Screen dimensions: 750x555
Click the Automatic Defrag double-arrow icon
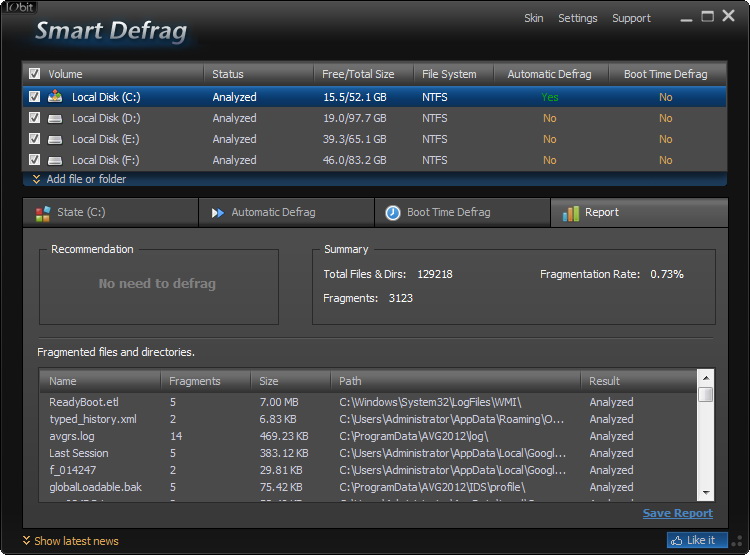pos(218,213)
